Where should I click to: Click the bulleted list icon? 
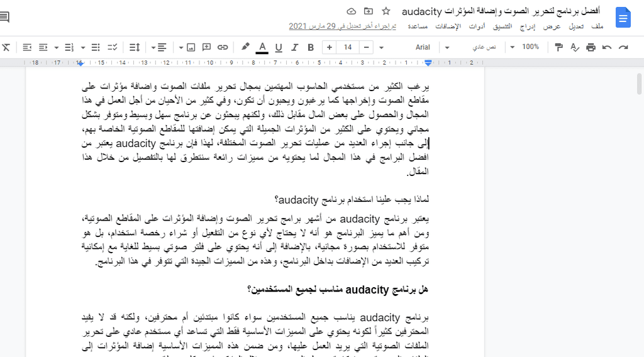coord(96,48)
